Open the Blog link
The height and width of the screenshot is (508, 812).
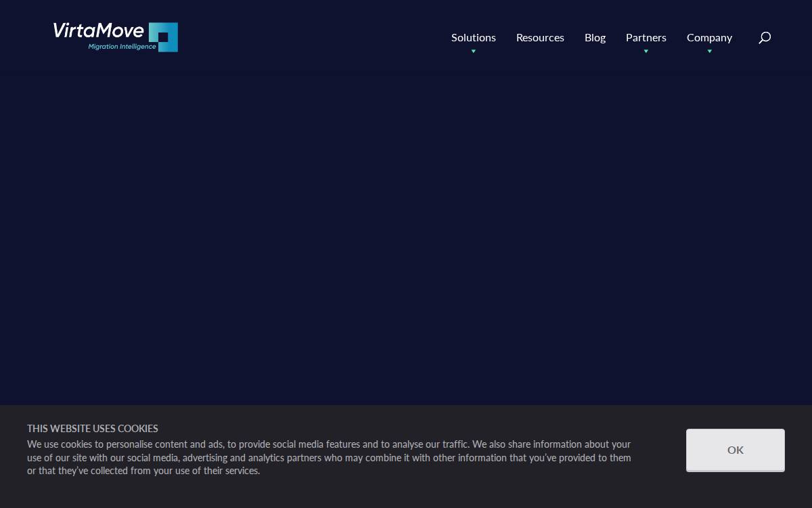coord(595,37)
